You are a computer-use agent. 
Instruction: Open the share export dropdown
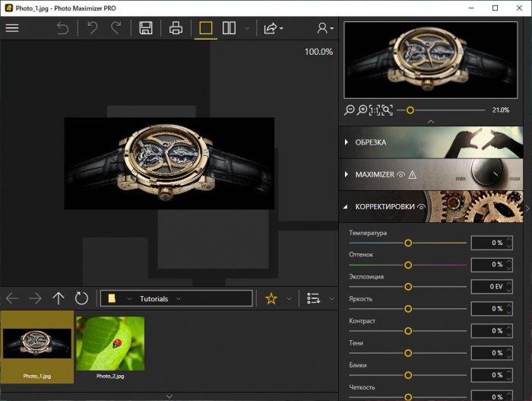coord(273,28)
